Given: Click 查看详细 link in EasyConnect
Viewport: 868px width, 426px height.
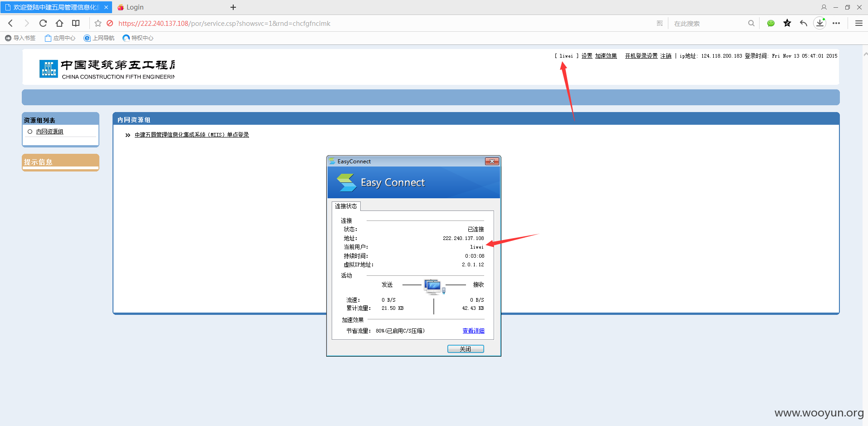Looking at the screenshot, I should [x=473, y=331].
